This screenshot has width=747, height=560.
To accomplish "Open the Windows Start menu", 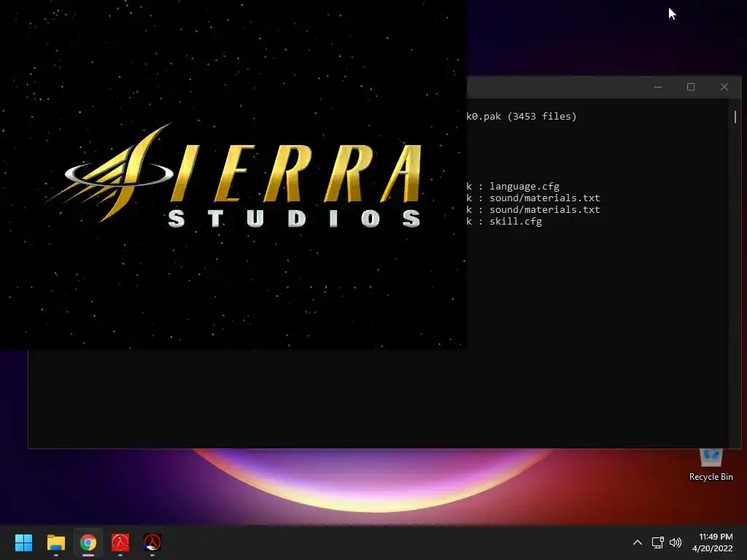I will coord(23,542).
